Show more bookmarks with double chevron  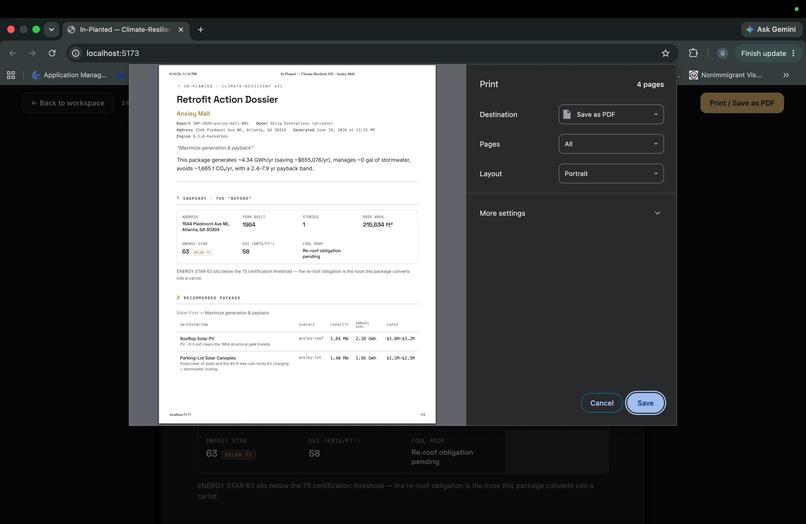786,75
